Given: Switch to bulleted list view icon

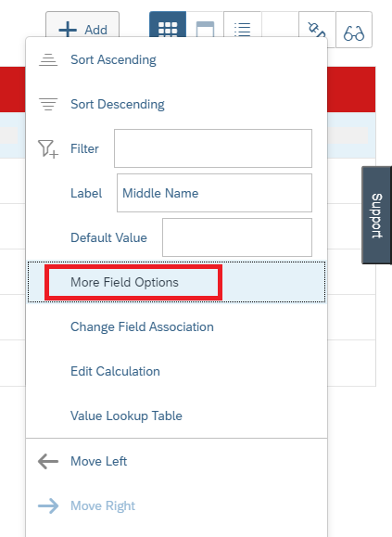Looking at the screenshot, I should (243, 25).
